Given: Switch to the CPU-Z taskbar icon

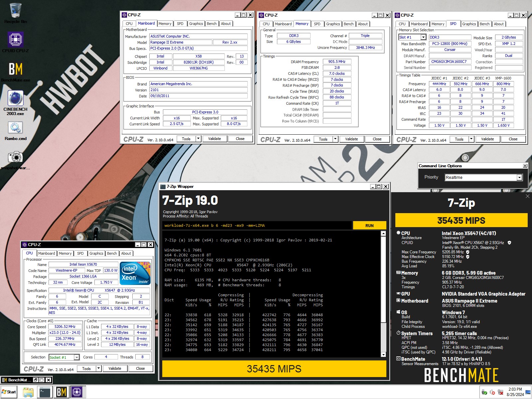Looking at the screenshot, I should click(x=77, y=392).
